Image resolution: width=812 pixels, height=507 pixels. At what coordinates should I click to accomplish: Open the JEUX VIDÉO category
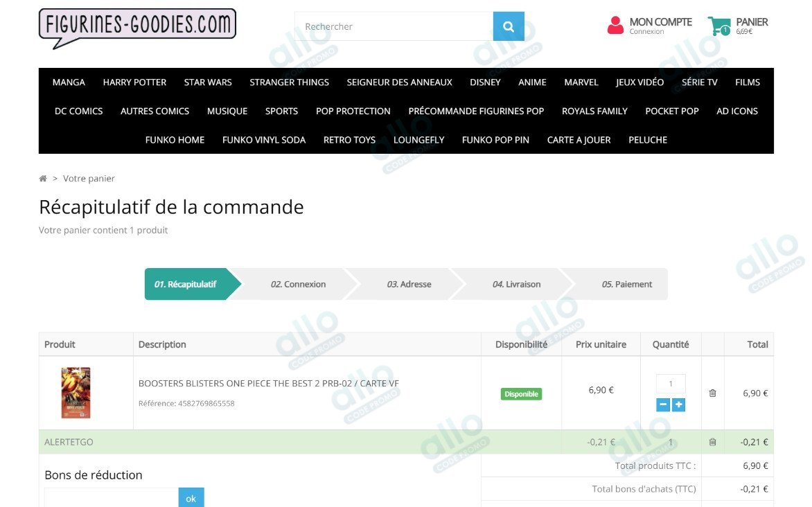click(639, 82)
